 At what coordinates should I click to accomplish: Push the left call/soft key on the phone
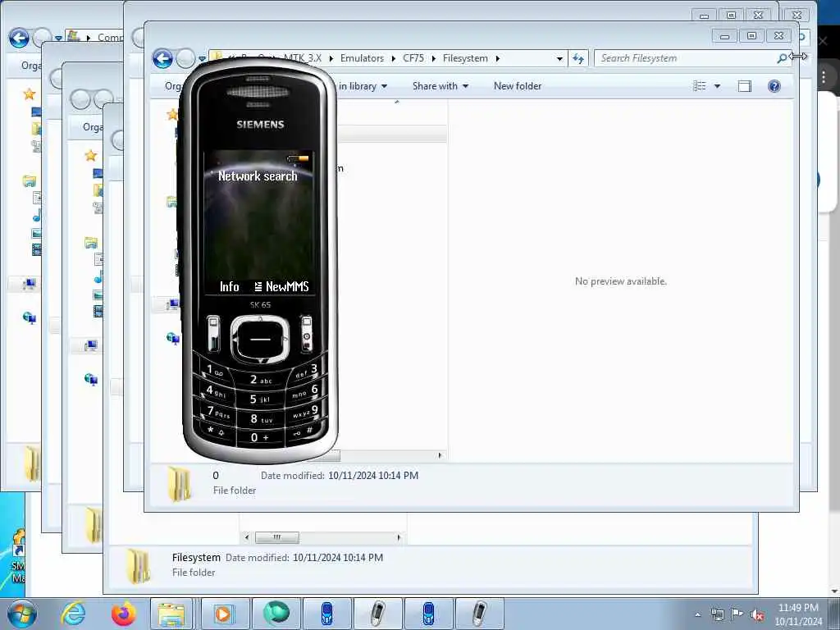click(213, 333)
